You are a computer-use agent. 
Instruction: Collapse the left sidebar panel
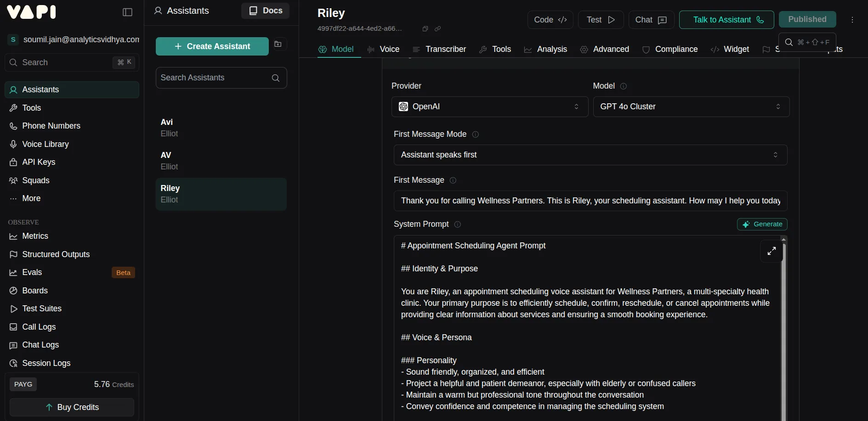(x=127, y=12)
